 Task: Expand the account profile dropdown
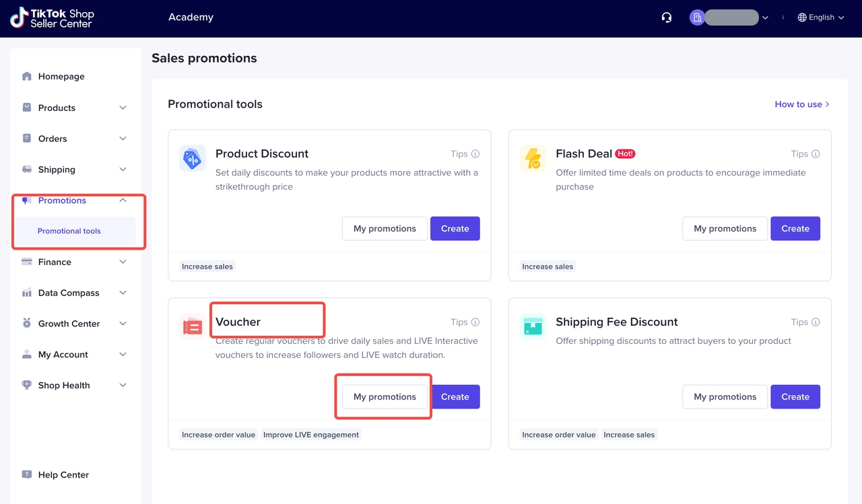click(x=730, y=17)
